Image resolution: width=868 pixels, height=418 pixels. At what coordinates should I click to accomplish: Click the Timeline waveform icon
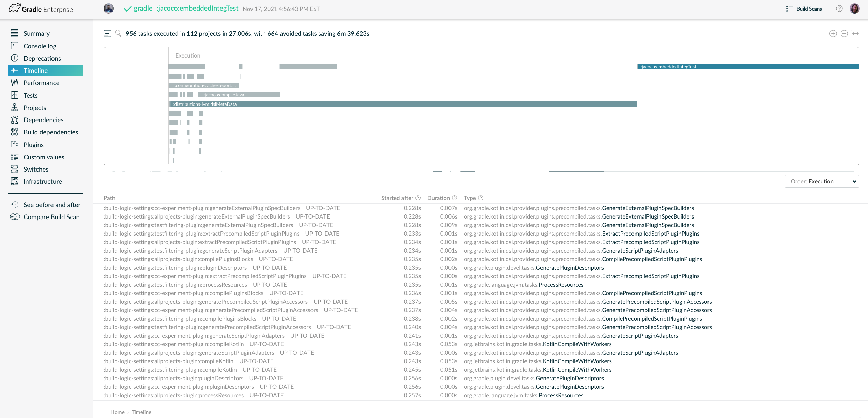[x=15, y=70]
